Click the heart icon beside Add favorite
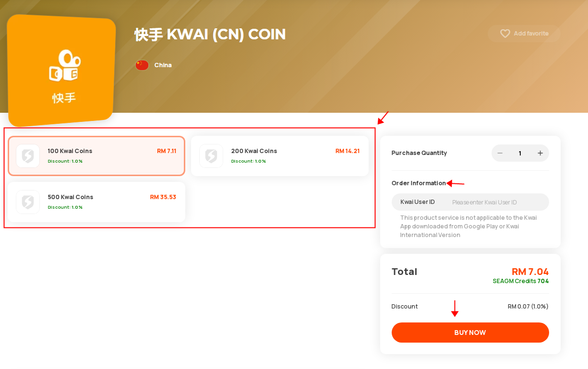Viewport: 588px width, 369px height. pyautogui.click(x=505, y=34)
